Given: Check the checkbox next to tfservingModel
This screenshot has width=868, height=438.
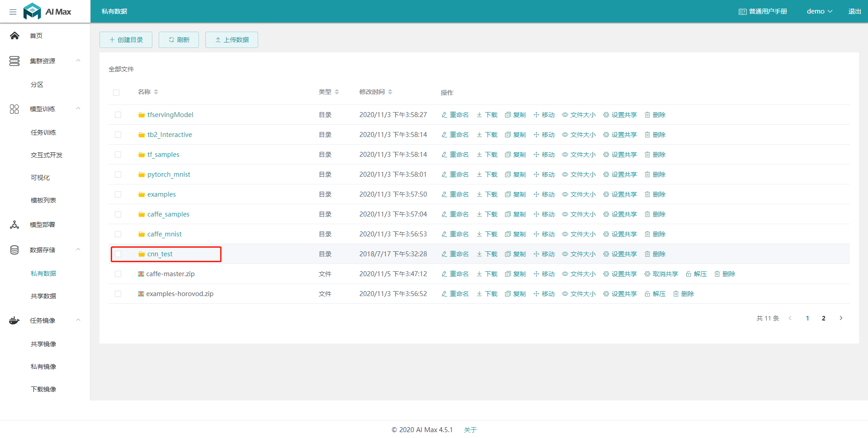Looking at the screenshot, I should (x=118, y=114).
